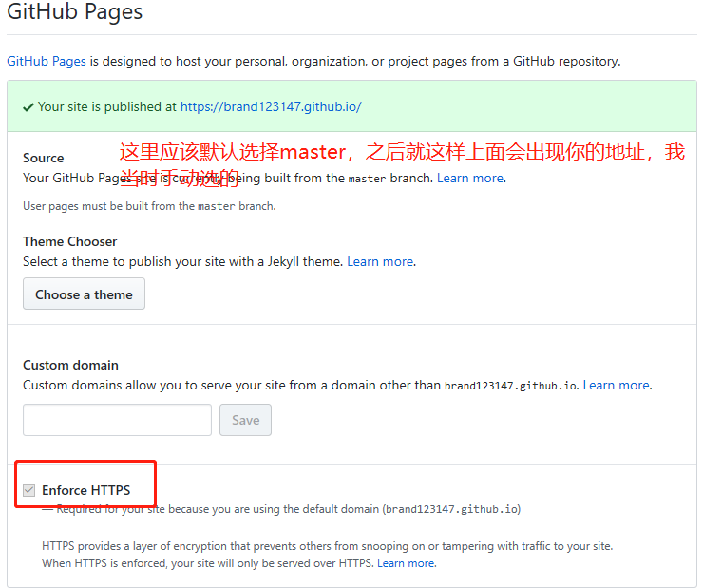Click Learn more in Source section

point(470,178)
